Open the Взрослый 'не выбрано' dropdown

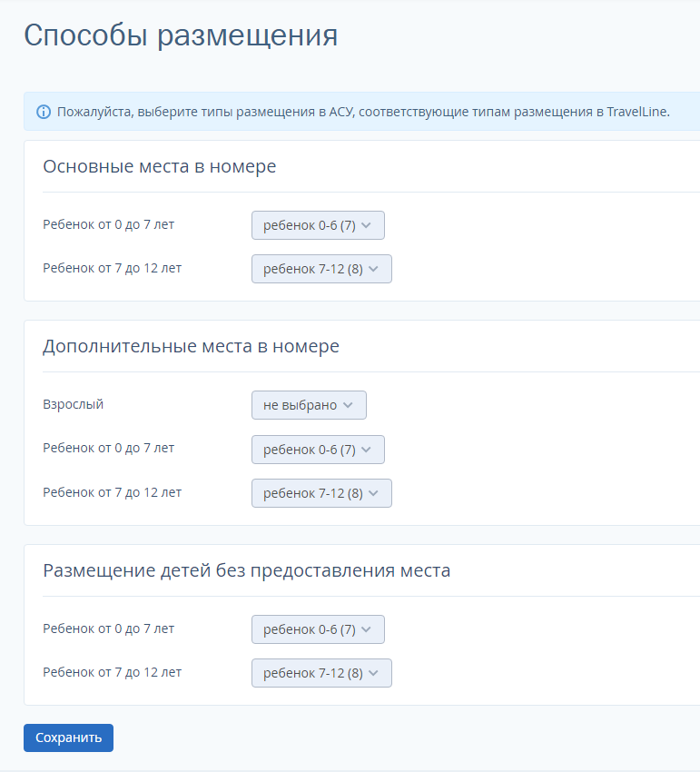(309, 405)
